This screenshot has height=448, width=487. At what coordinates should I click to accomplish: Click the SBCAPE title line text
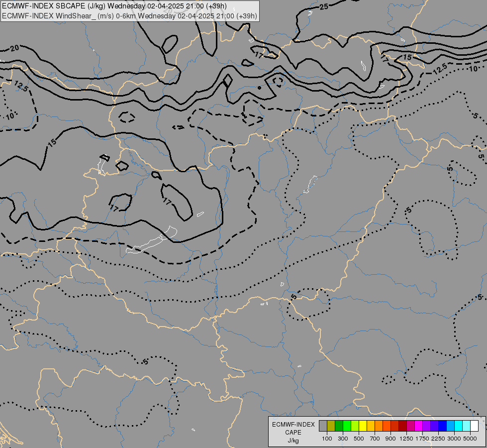tap(114, 6)
